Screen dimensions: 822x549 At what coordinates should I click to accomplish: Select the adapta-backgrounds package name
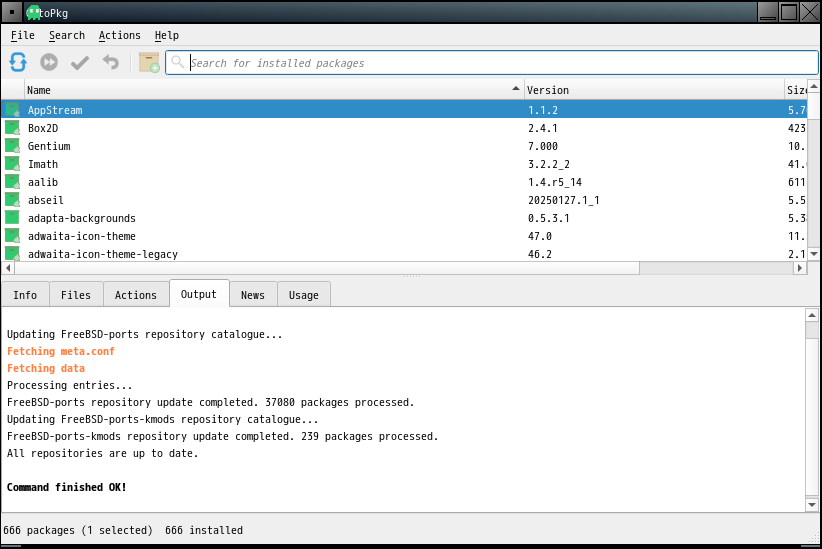click(82, 218)
